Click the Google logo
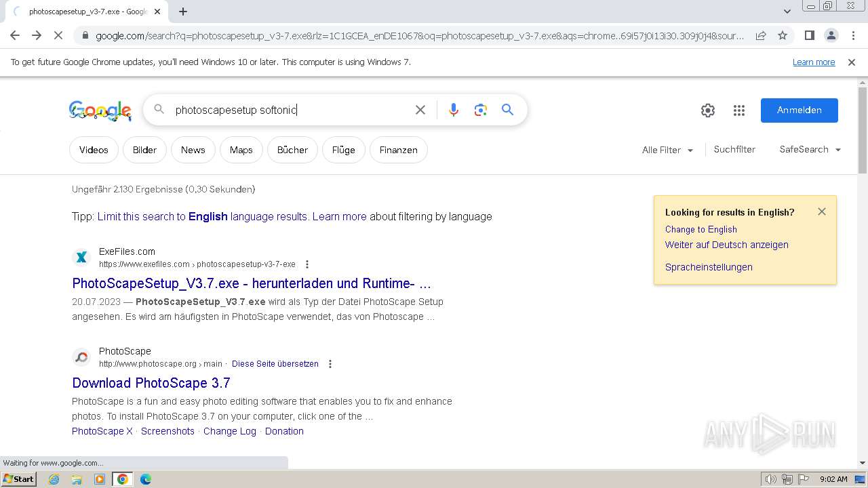Screen dimensions: 868x488 coord(100,110)
